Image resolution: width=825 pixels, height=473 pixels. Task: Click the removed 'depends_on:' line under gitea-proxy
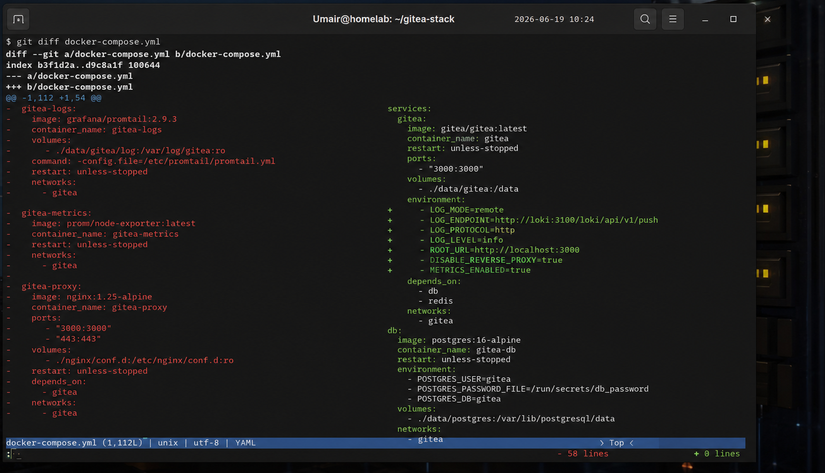pos(58,381)
